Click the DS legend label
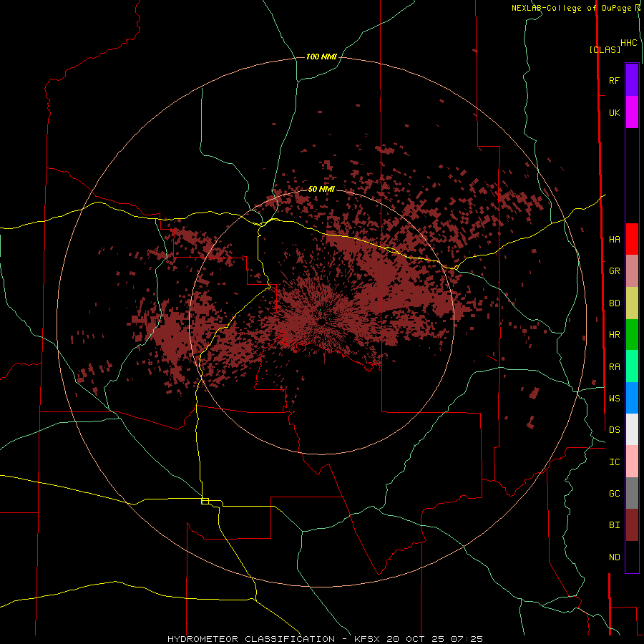 [614, 430]
